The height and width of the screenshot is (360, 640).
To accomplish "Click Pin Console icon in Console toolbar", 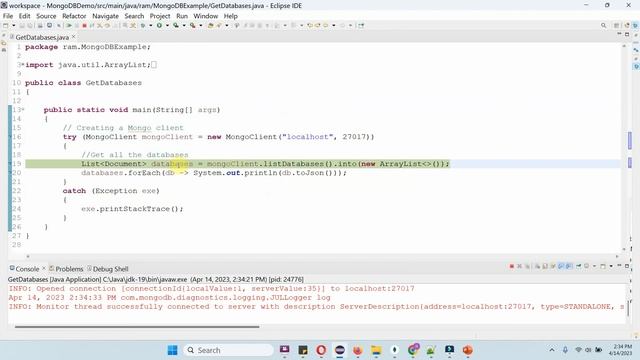I will (578, 266).
